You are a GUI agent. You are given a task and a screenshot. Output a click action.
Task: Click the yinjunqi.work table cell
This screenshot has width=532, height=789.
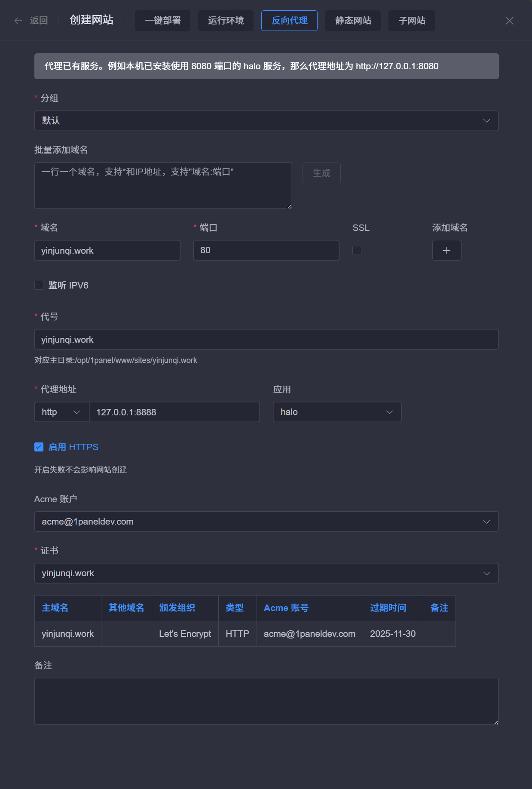pos(68,634)
